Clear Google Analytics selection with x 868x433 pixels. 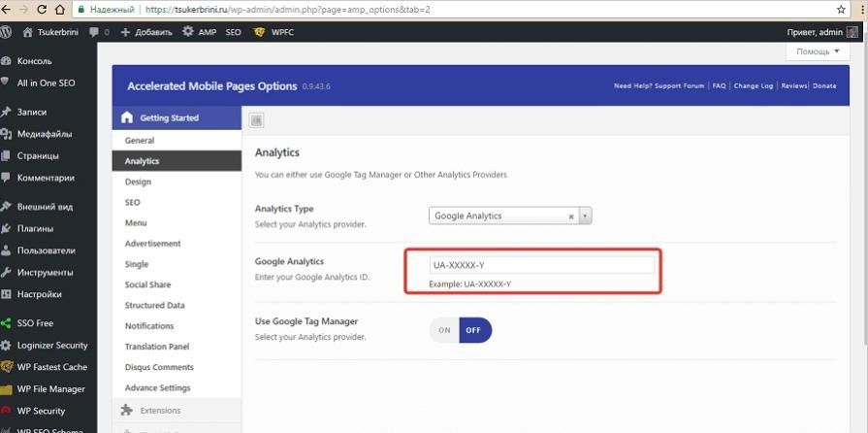click(x=571, y=216)
